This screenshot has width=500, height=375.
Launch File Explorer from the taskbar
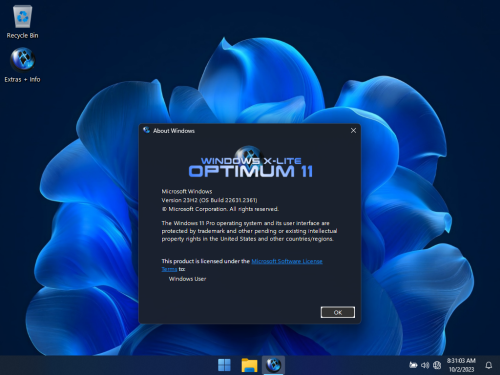click(x=249, y=365)
